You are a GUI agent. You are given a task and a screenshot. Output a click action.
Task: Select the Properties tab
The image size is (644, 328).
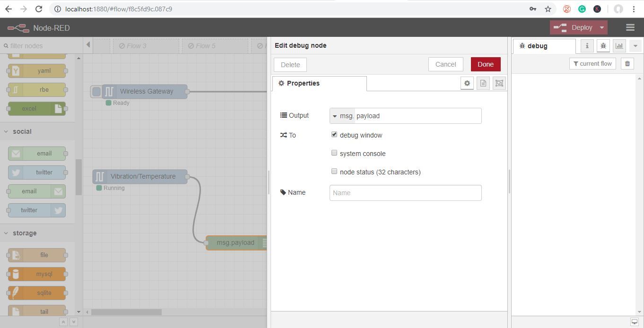(319, 83)
